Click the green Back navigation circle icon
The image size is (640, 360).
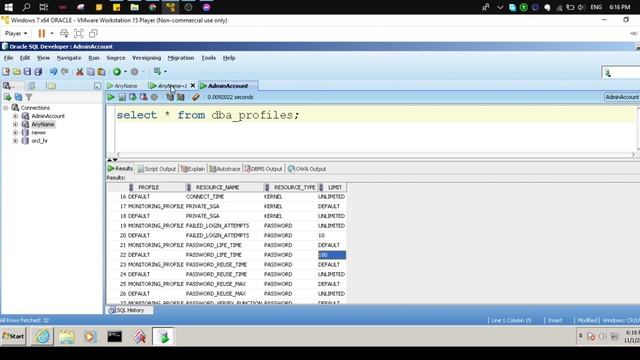click(x=117, y=72)
